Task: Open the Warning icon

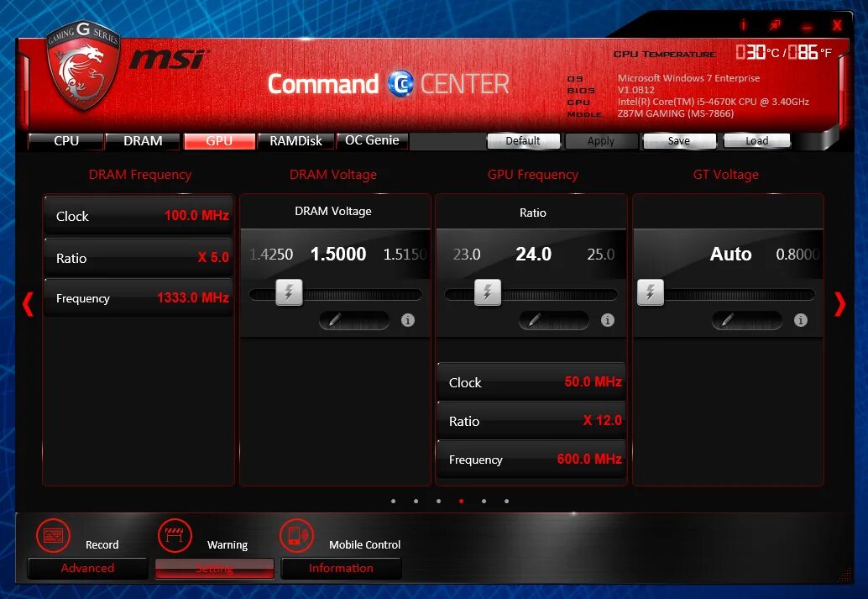Action: 175,536
